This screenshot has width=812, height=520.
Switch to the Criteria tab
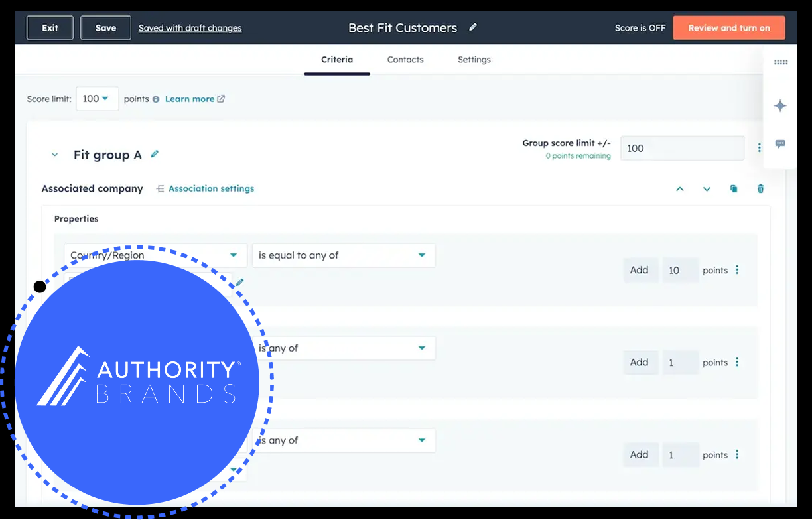pyautogui.click(x=337, y=60)
